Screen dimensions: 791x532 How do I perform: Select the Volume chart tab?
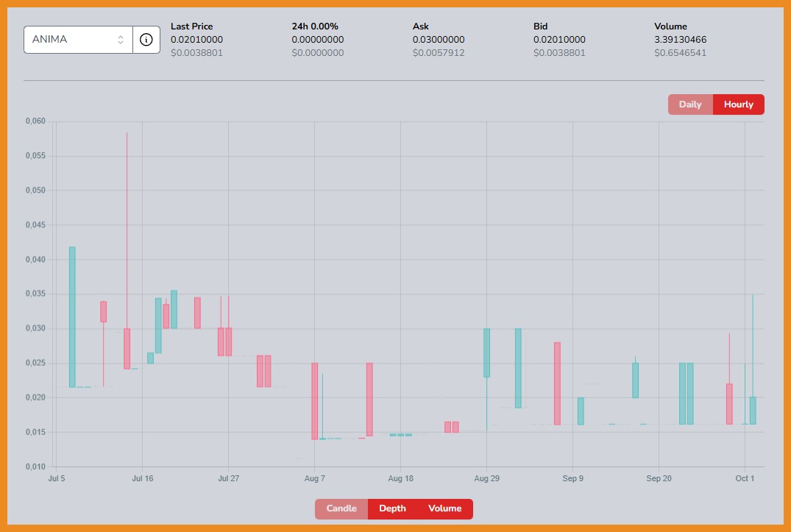[x=444, y=508]
